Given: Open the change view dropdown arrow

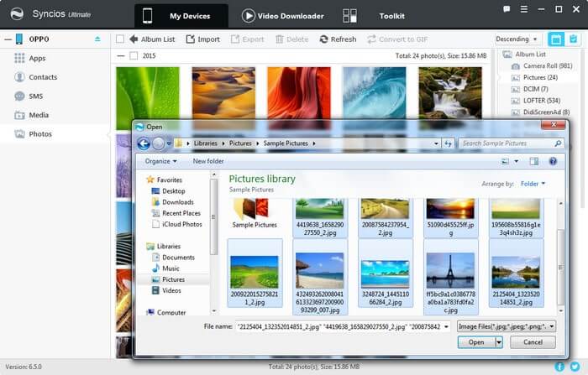Looking at the screenshot, I should 516,161.
